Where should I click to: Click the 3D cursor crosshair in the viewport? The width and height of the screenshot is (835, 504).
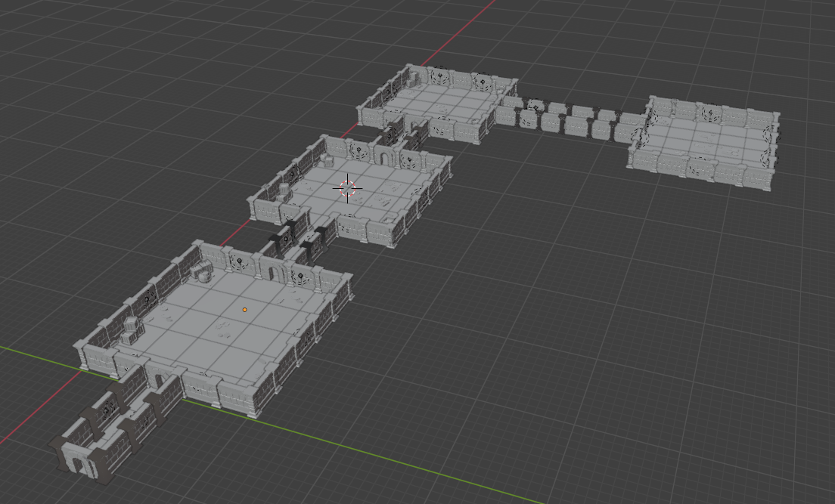pos(348,188)
